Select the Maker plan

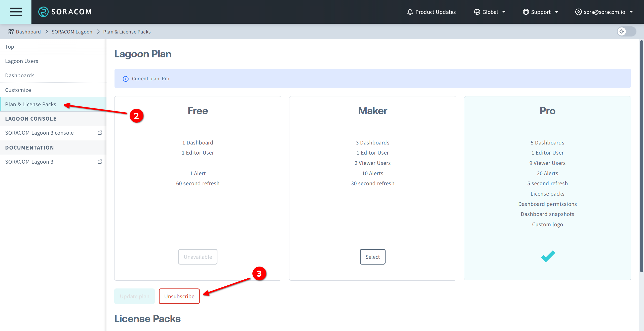point(372,256)
